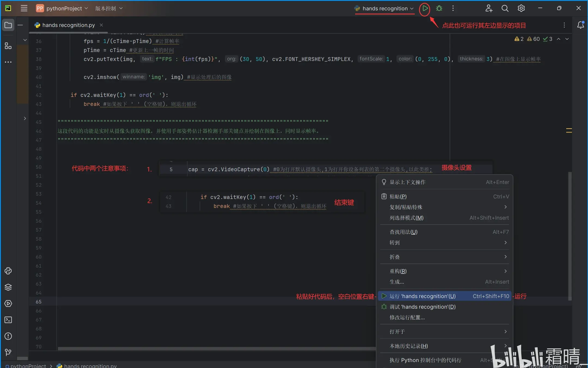Choose 修改运行配置... in context menu
This screenshot has height=368, width=588.
[407, 317]
